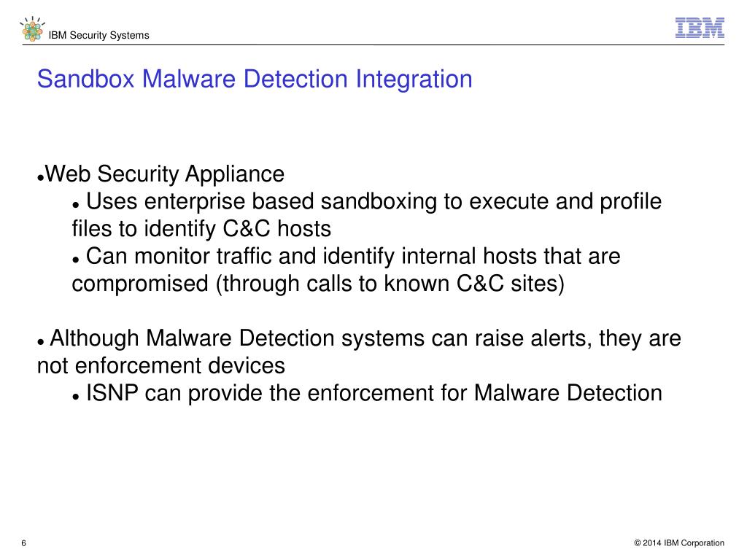This screenshot has width=747, height=560.
Task: Click the horizontal divider line under the header
Action: 373,45
